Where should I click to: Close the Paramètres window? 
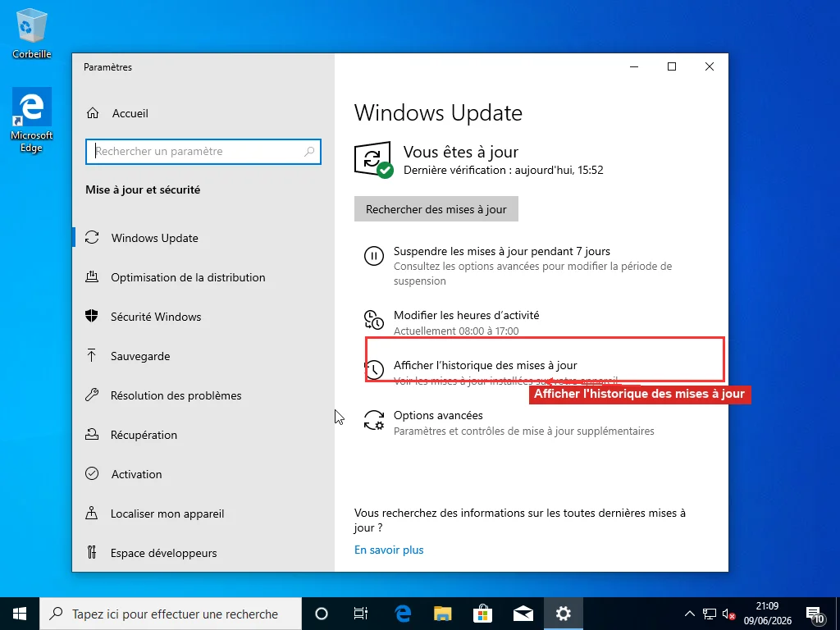coord(710,66)
